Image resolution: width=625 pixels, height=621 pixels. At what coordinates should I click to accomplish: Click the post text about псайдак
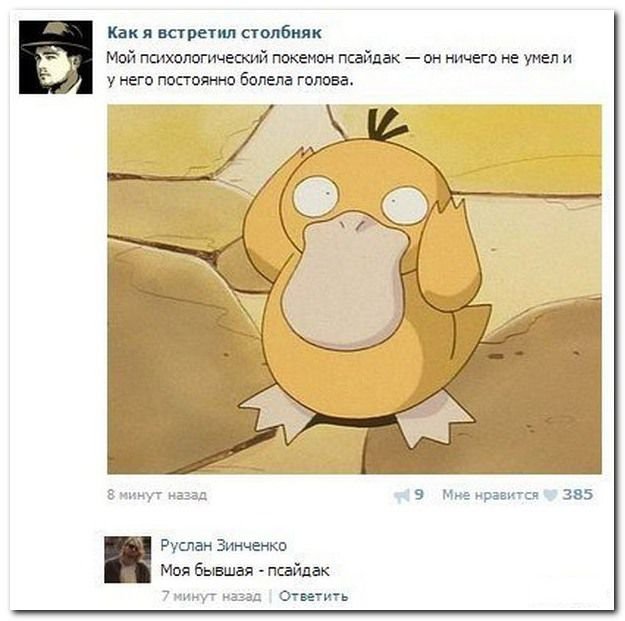point(339,69)
